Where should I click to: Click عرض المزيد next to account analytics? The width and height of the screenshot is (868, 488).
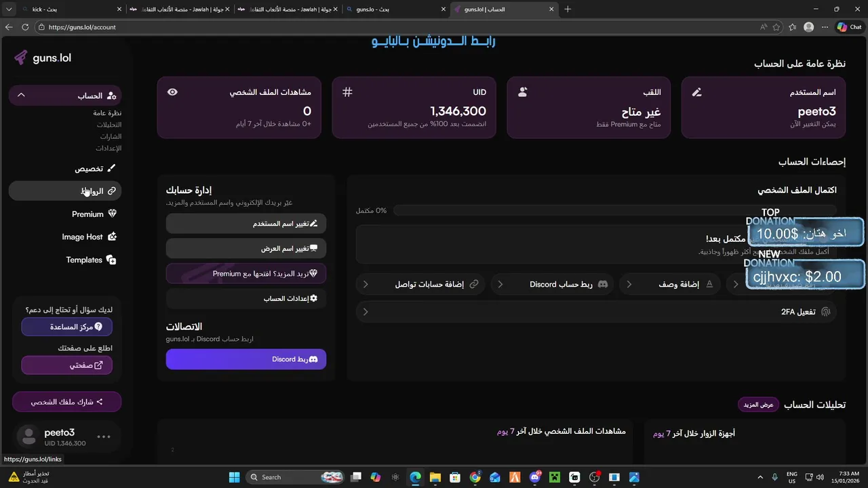758,405
